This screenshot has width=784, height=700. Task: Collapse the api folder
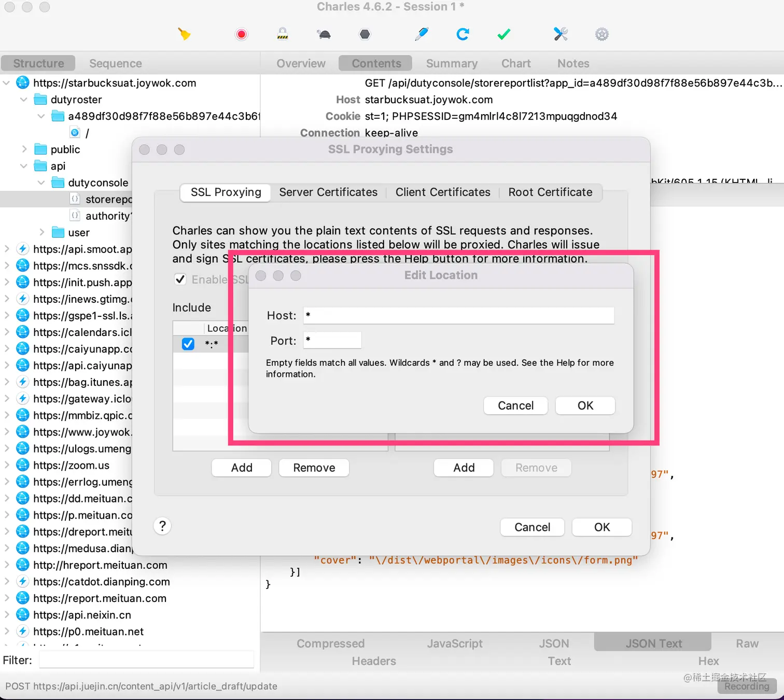(24, 166)
